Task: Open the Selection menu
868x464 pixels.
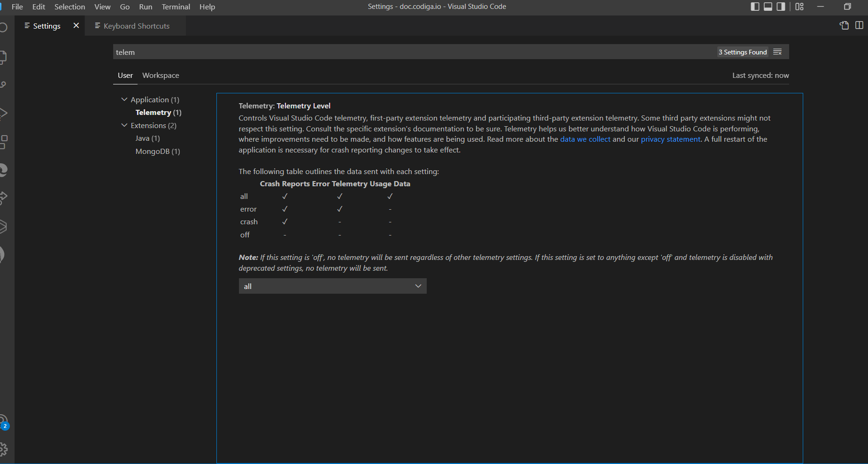Action: pyautogui.click(x=69, y=7)
